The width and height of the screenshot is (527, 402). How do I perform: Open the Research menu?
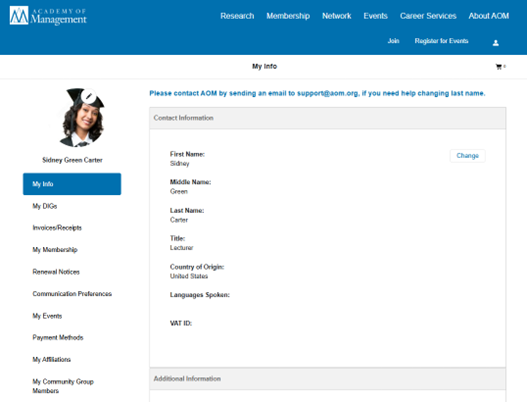click(x=237, y=16)
